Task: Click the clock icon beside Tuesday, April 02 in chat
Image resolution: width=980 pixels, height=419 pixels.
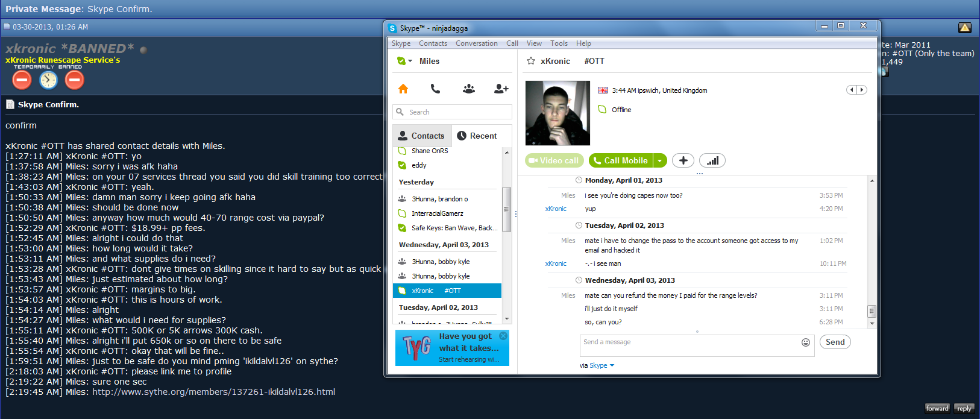Action: click(579, 225)
